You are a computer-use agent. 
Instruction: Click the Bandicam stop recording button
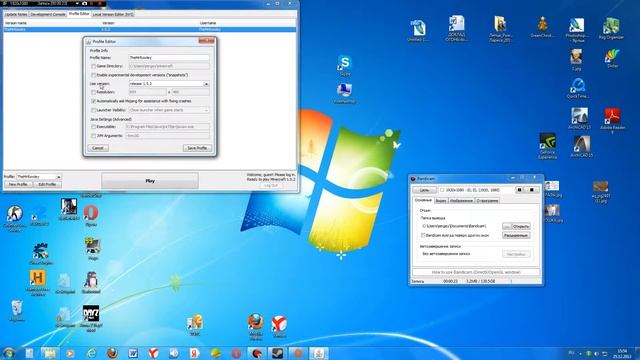coord(532,190)
